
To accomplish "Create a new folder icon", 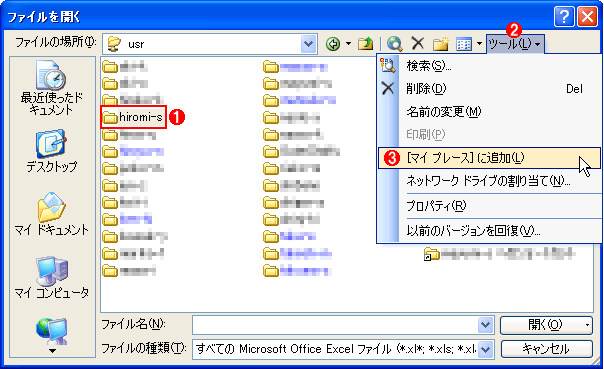I will point(441,44).
